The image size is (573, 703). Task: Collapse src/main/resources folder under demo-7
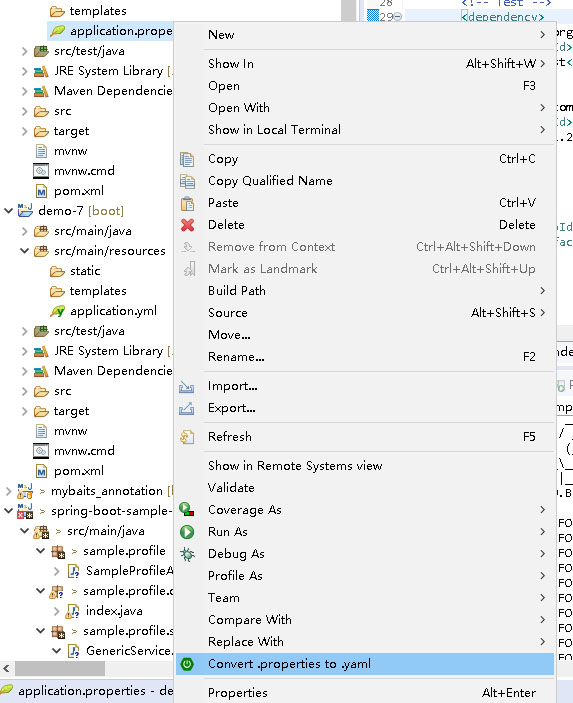(25, 251)
